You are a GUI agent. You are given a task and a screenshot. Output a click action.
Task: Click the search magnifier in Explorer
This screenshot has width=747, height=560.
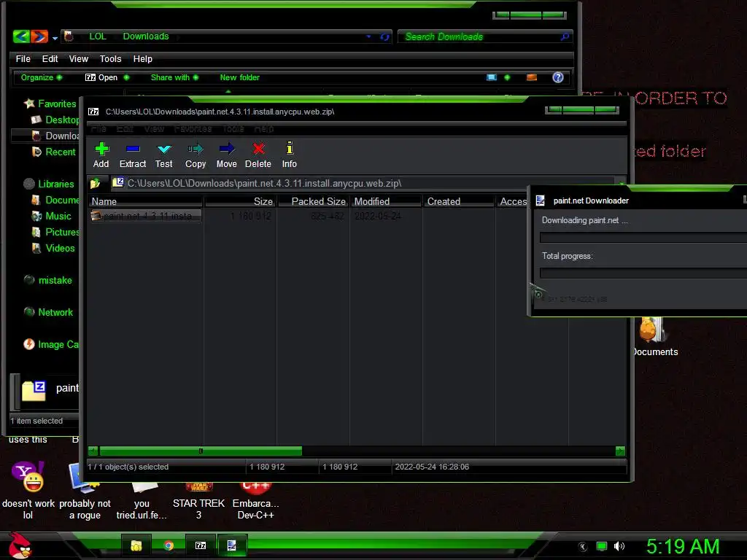(x=565, y=36)
